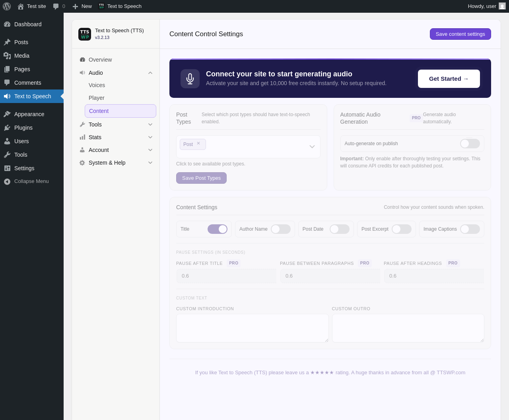Turn on Auto-generate on publish switch

pos(470,144)
